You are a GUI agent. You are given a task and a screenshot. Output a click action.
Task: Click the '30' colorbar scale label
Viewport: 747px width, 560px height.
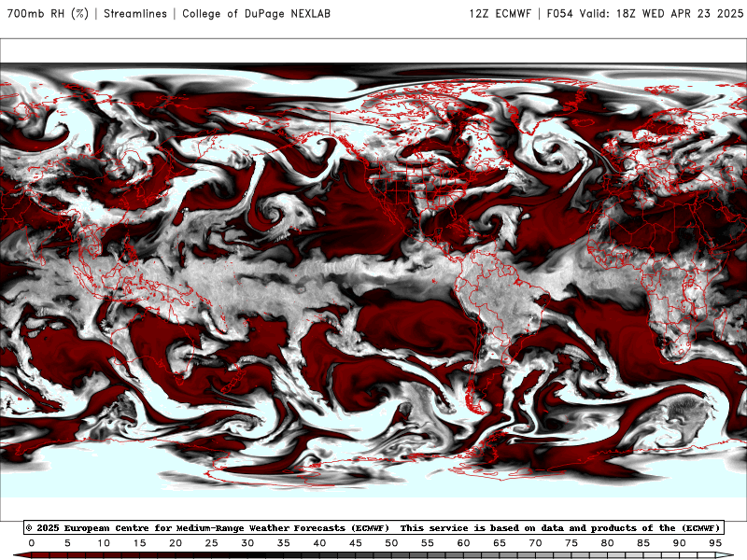[x=247, y=543]
